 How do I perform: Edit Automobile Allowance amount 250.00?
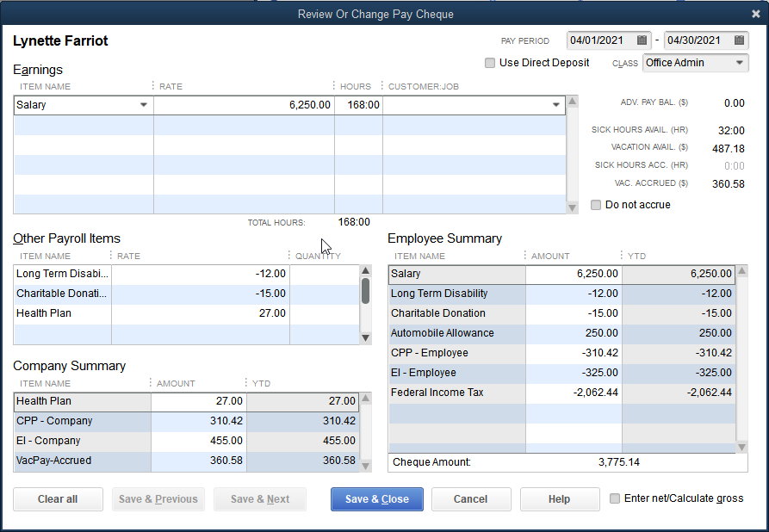(574, 333)
